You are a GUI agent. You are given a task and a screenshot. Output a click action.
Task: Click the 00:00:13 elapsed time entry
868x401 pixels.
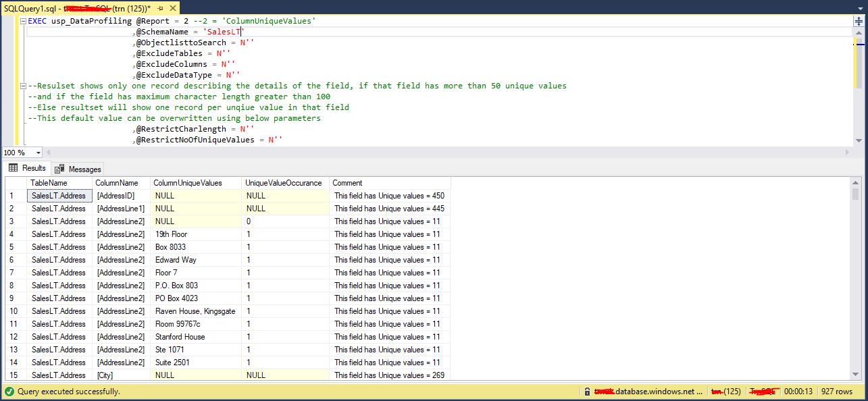click(799, 392)
